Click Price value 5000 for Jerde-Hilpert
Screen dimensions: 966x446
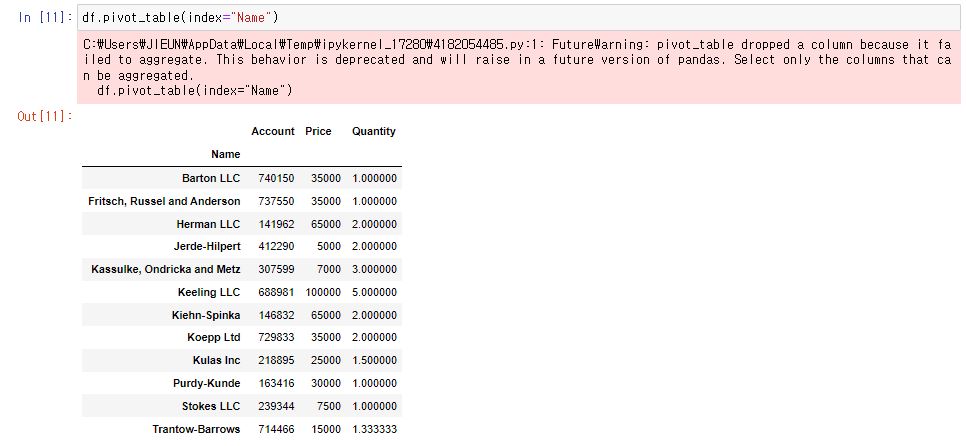point(330,246)
